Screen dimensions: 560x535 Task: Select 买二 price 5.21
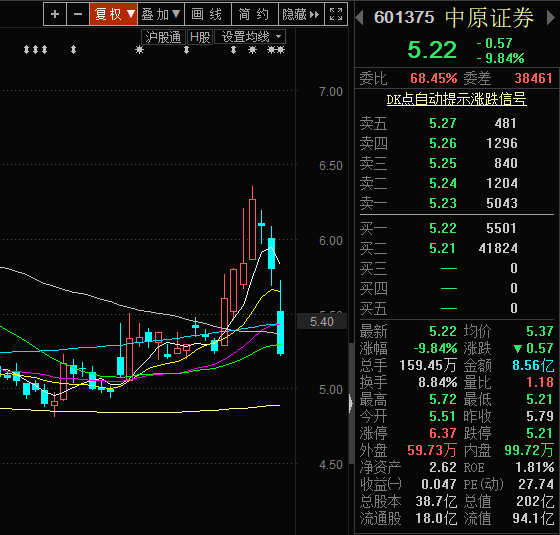pyautogui.click(x=443, y=248)
